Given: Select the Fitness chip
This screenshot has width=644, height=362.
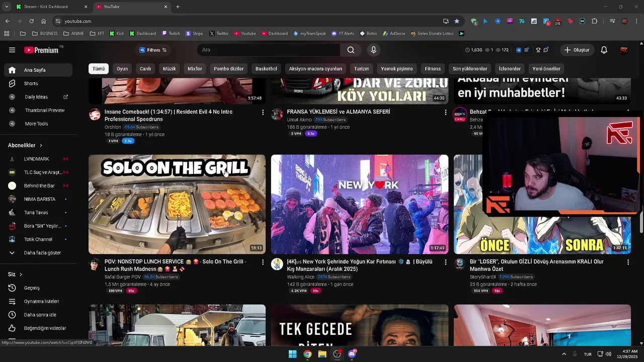Looking at the screenshot, I should [433, 69].
